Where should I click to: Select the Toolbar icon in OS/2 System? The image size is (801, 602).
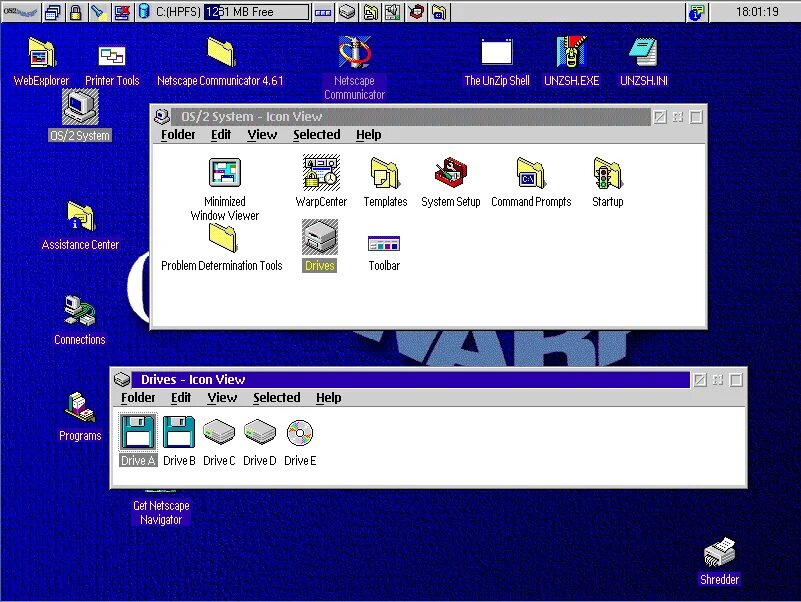[x=384, y=252]
